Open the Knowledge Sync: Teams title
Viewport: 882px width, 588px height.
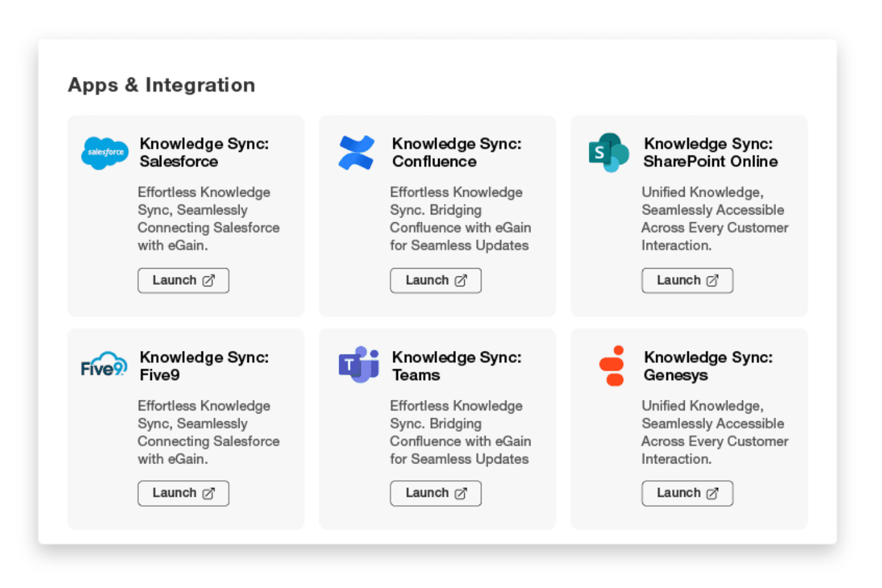click(456, 366)
